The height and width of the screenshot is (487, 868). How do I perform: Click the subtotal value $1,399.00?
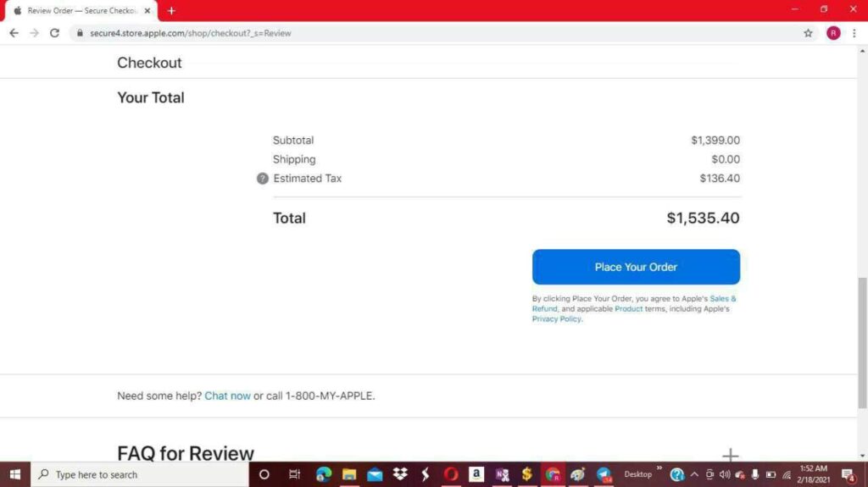pyautogui.click(x=715, y=140)
